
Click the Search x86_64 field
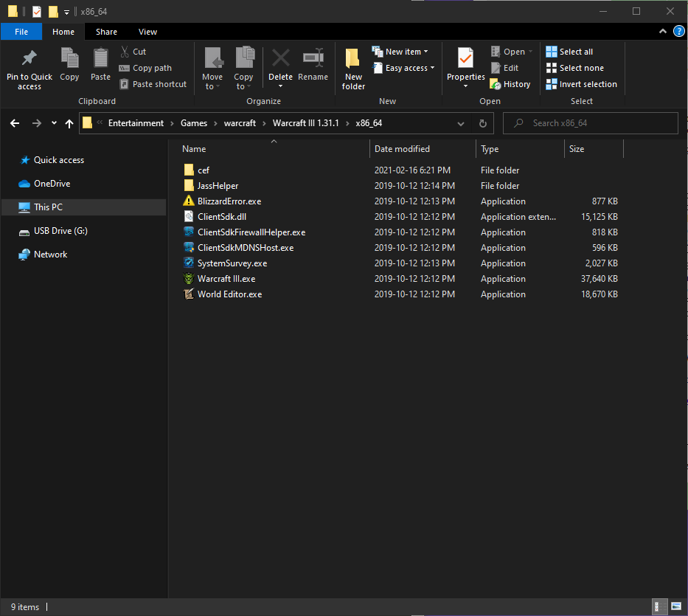pyautogui.click(x=591, y=123)
